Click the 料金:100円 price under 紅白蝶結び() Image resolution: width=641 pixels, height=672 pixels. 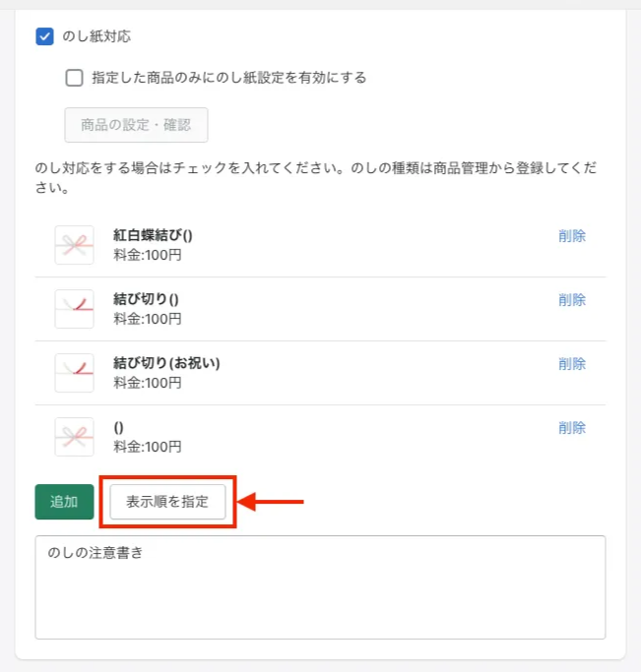pyautogui.click(x=148, y=256)
